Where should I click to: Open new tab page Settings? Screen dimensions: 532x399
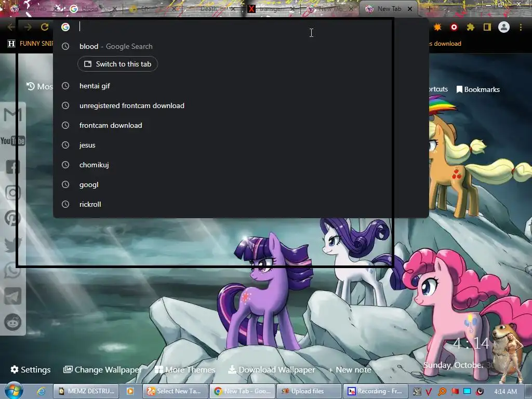tap(31, 369)
